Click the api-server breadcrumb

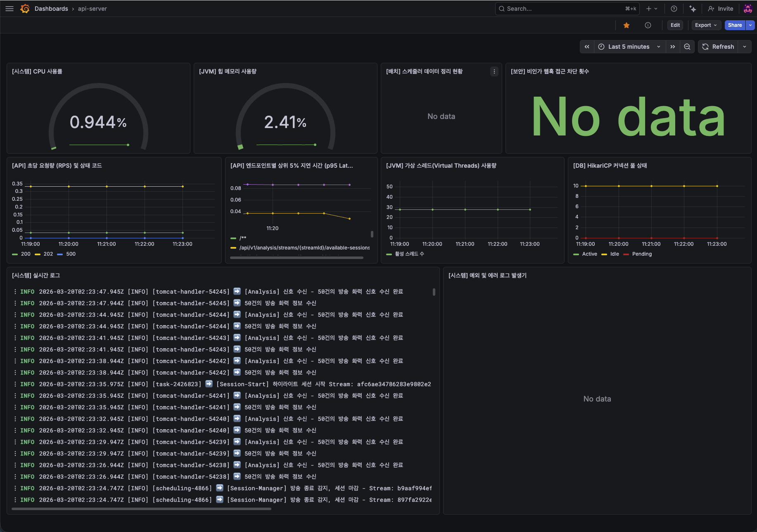(92, 9)
